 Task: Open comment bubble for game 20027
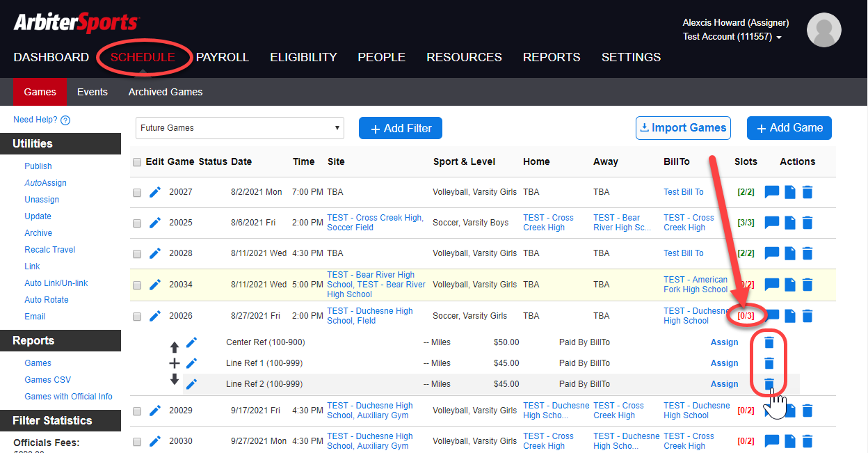point(772,192)
